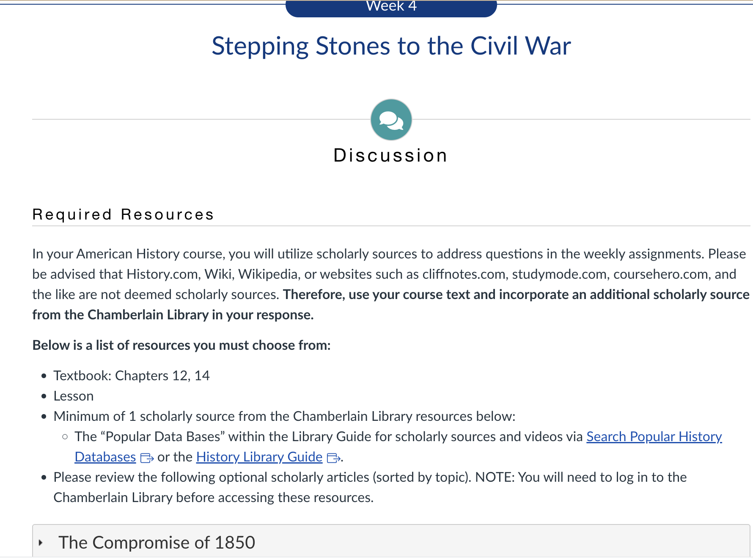The width and height of the screenshot is (753, 560).
Task: Click The Compromise of 1850 heading
Action: click(x=157, y=543)
